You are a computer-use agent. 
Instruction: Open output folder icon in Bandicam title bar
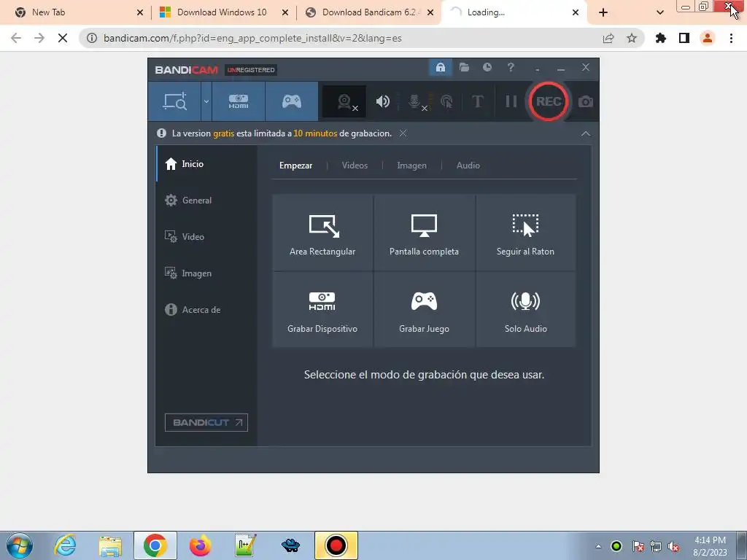464,67
